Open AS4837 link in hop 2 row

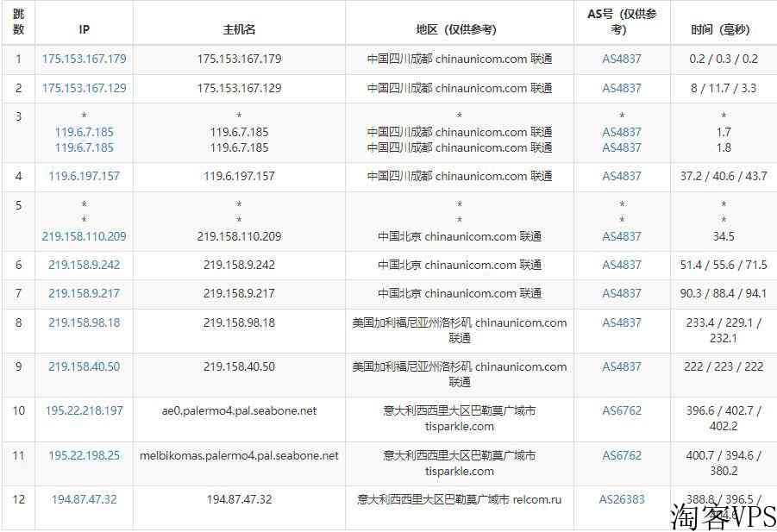[622, 88]
